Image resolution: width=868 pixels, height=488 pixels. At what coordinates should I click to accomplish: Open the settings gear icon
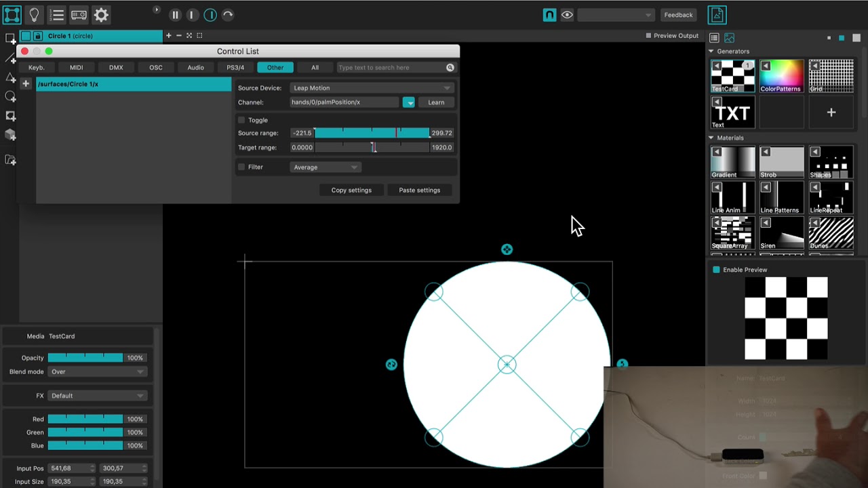tap(101, 15)
